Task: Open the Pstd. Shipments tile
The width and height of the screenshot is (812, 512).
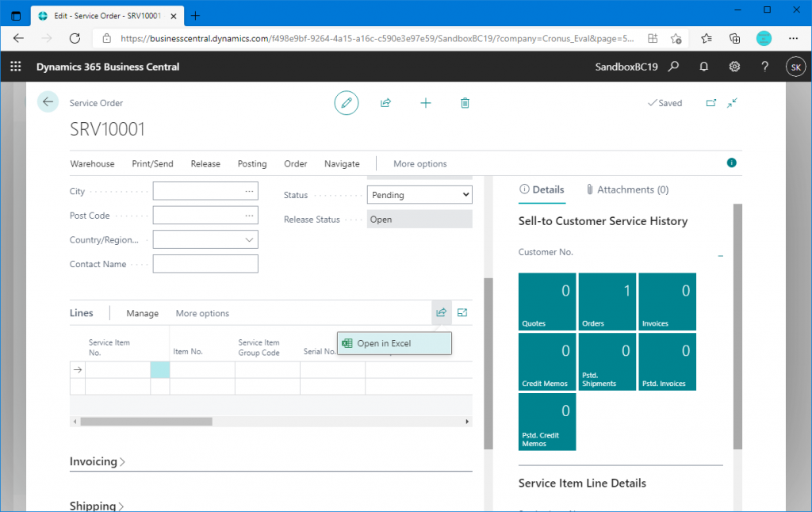Action: 607,362
